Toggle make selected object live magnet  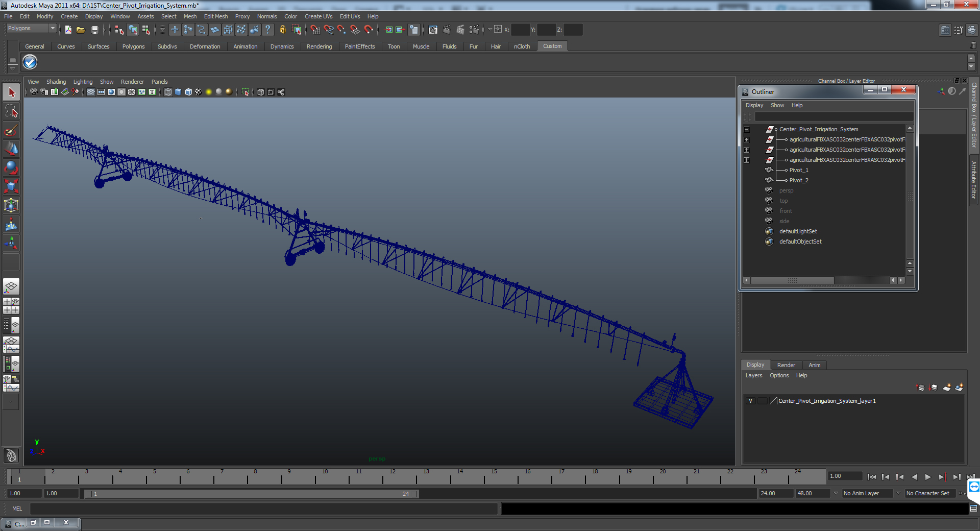(x=369, y=30)
